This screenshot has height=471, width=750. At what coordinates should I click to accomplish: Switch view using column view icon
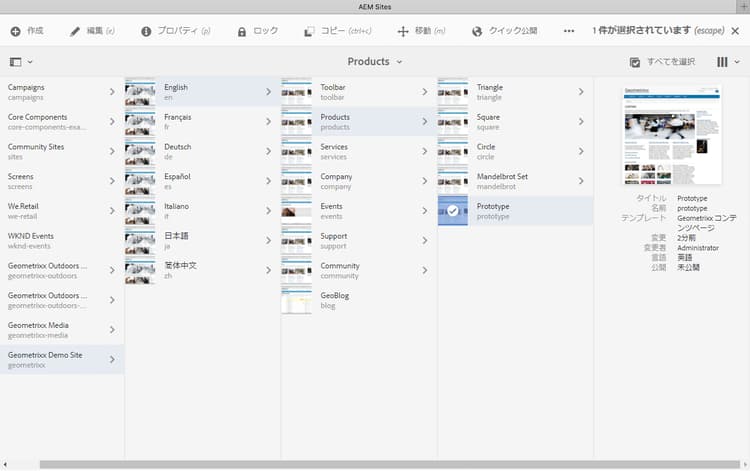coord(722,62)
